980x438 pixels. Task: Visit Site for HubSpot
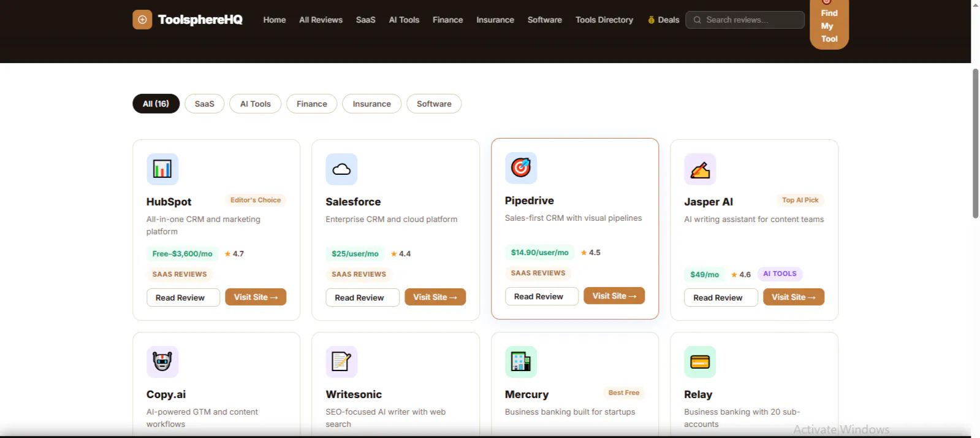click(256, 297)
